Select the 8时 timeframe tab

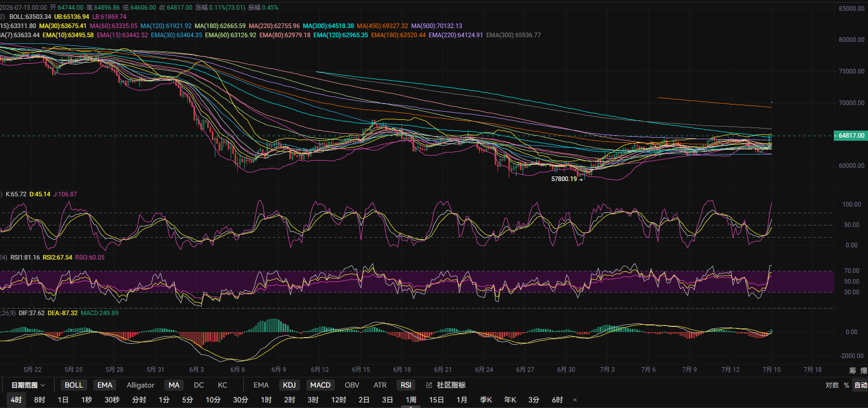tap(40, 400)
